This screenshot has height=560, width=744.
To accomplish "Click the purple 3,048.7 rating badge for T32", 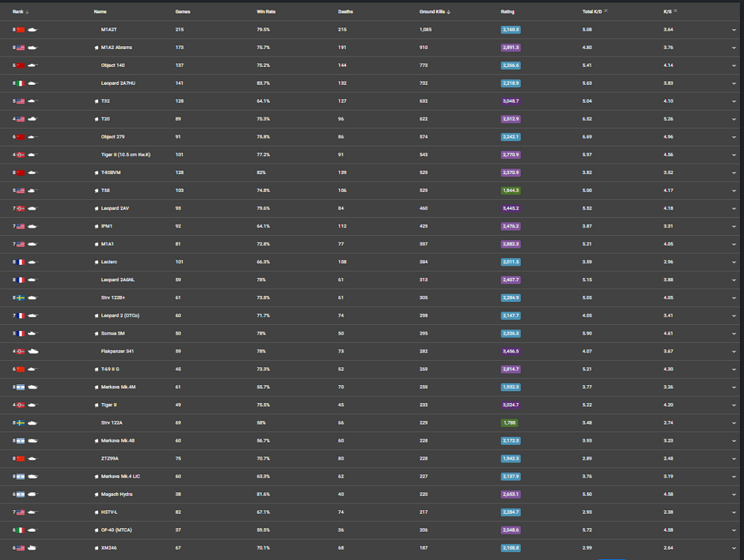I will coord(510,101).
